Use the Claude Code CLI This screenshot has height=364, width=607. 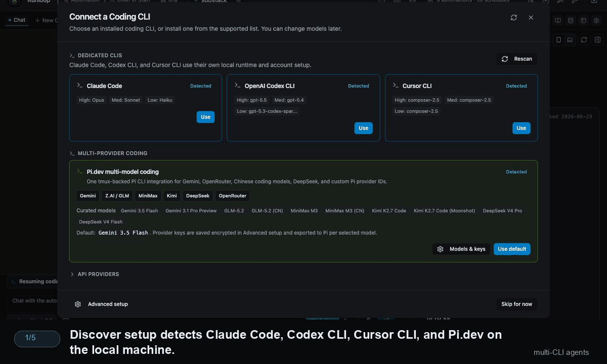click(205, 117)
